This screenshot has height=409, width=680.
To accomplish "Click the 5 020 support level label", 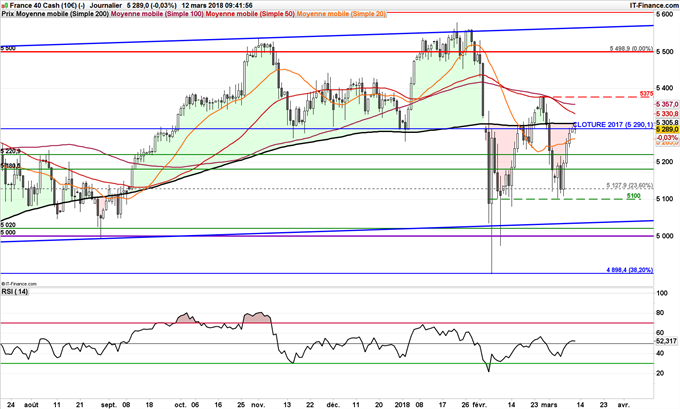I will click(x=8, y=225).
